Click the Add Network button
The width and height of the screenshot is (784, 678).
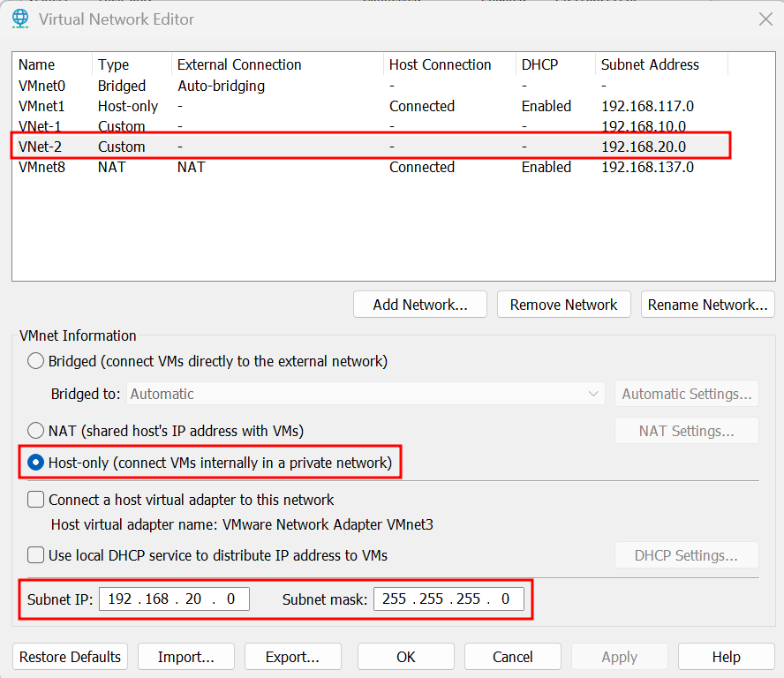click(420, 305)
